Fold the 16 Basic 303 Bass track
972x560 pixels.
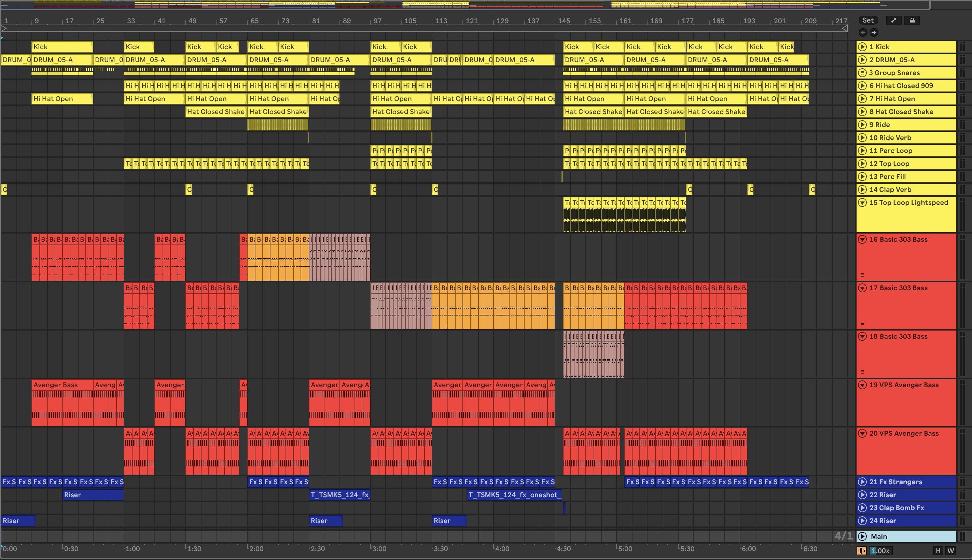pos(862,240)
